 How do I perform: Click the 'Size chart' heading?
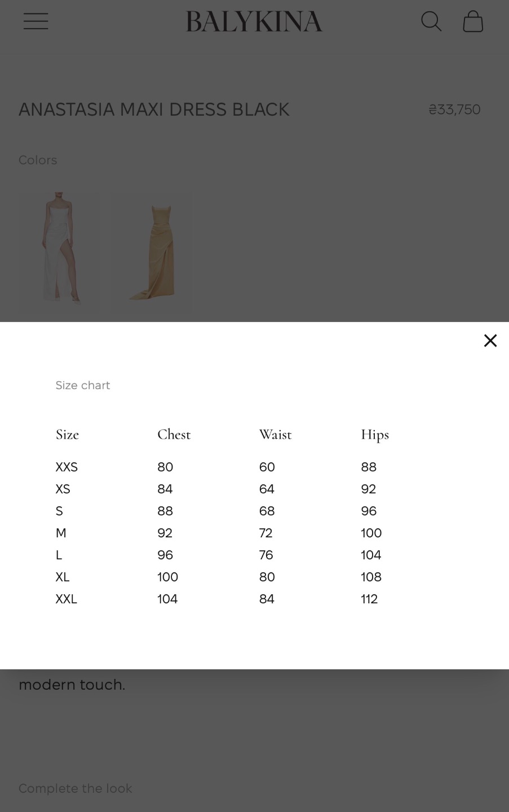tap(83, 385)
